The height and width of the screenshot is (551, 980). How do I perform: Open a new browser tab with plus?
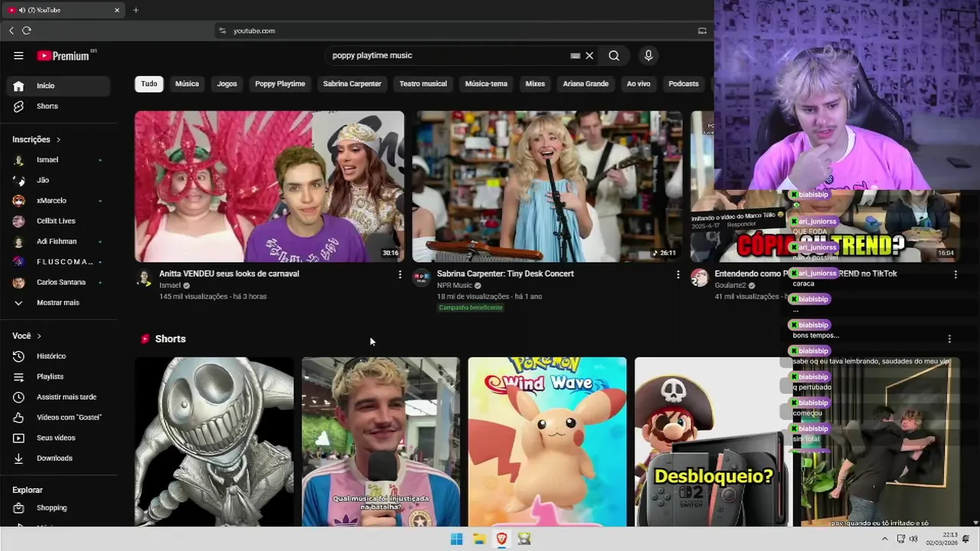136,10
